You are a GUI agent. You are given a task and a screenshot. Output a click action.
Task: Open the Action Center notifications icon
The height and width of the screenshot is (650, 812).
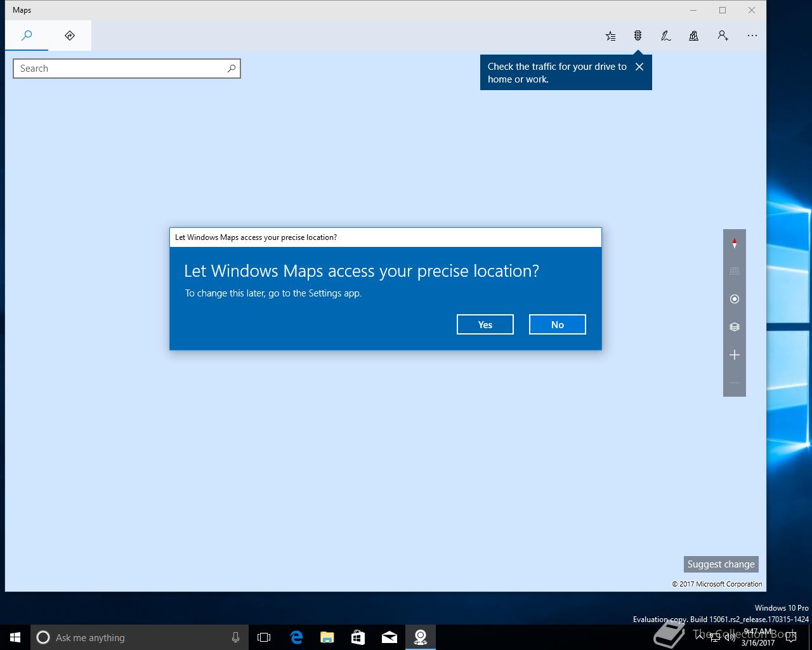coord(791,637)
